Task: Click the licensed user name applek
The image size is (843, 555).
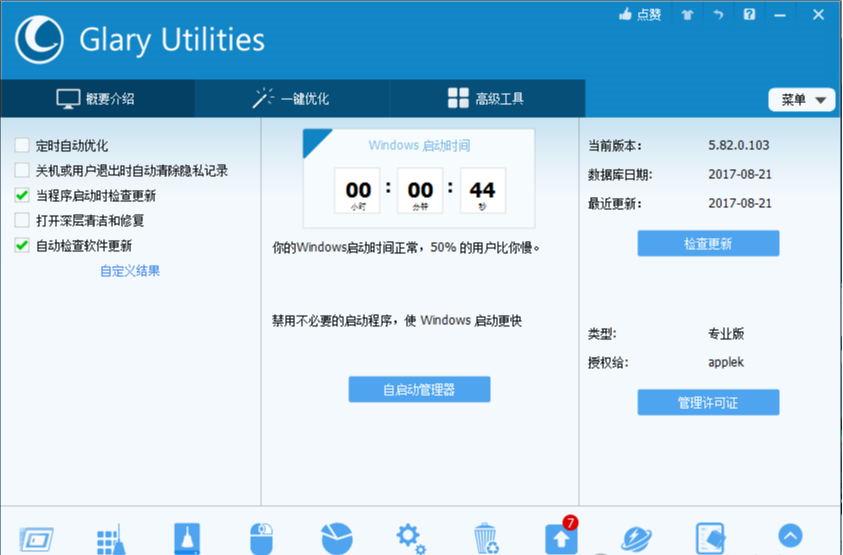Action: pyautogui.click(x=726, y=362)
